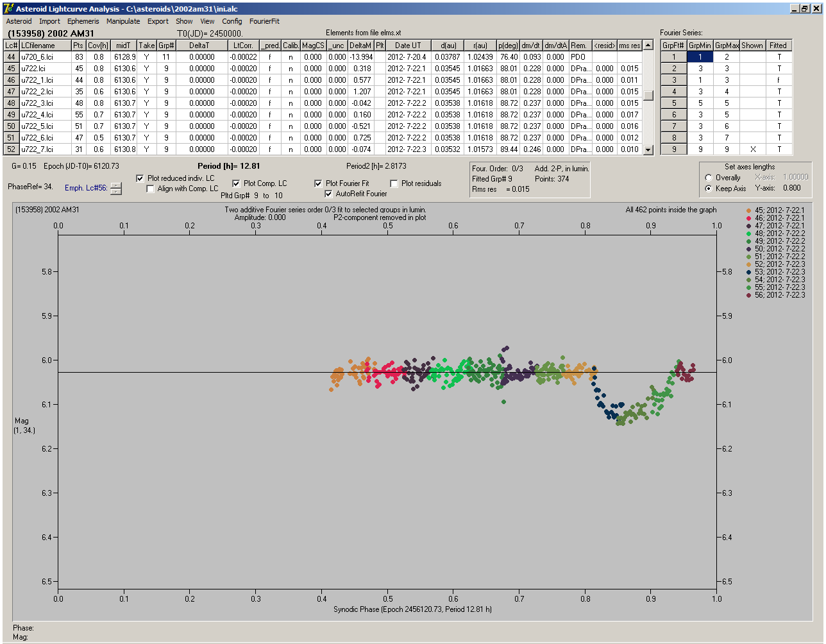Toggle Plot Fourier Fit checkbox

pos(318,183)
